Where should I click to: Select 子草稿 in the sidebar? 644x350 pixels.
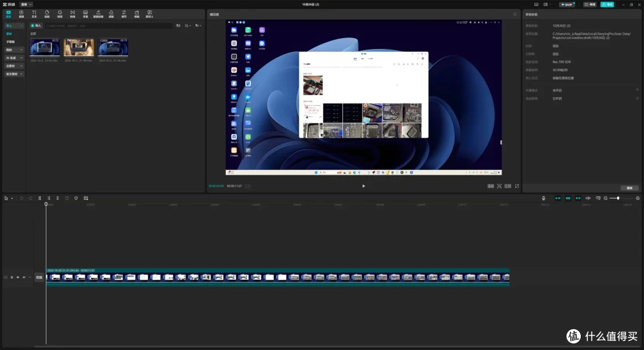point(10,42)
